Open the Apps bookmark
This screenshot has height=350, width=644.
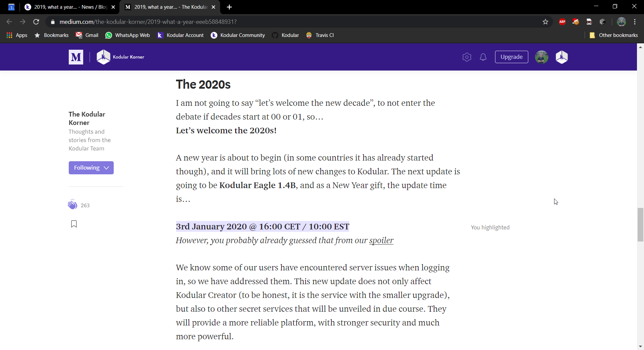[x=17, y=35]
